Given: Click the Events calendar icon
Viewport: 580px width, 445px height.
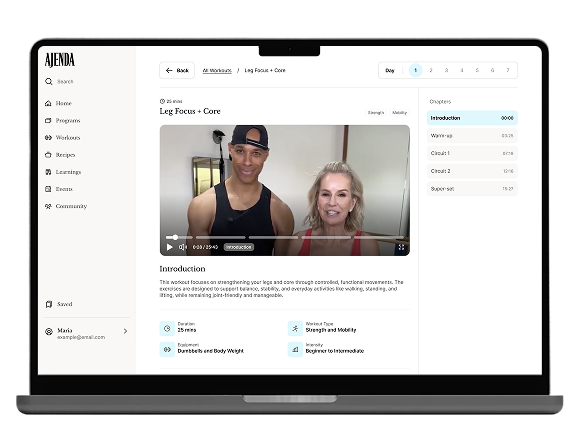Looking at the screenshot, I should click(x=48, y=189).
